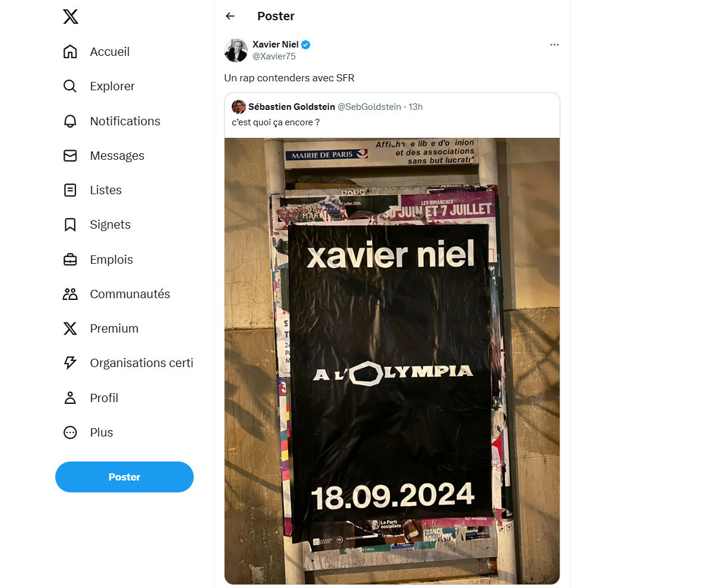Viewport: 713px width, 588px height.
Task: Open the Signets bookmark icon
Action: [70, 225]
